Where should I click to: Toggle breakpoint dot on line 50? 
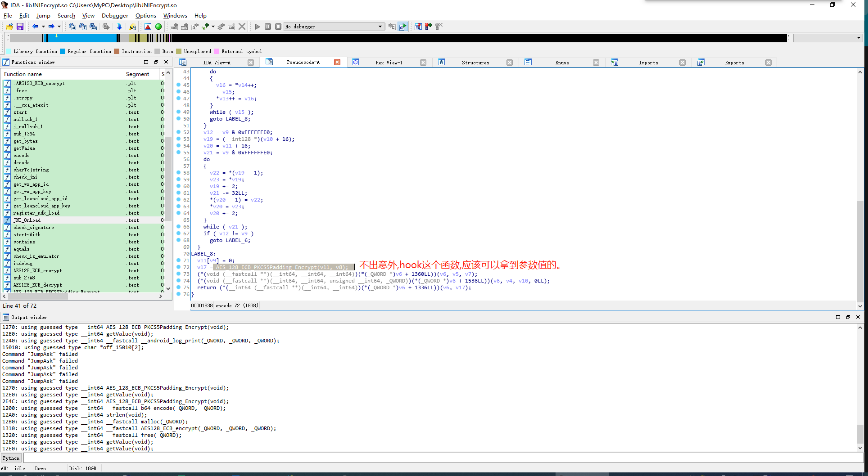178,118
